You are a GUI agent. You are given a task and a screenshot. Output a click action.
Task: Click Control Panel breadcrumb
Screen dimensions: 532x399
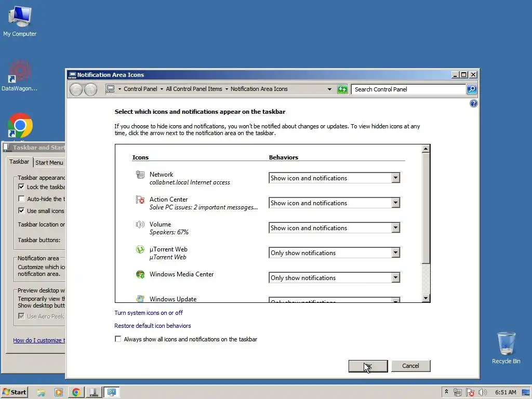coord(140,89)
